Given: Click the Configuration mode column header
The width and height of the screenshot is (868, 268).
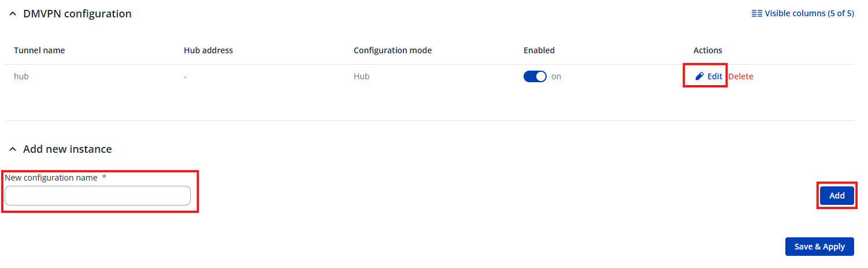Looking at the screenshot, I should (392, 50).
